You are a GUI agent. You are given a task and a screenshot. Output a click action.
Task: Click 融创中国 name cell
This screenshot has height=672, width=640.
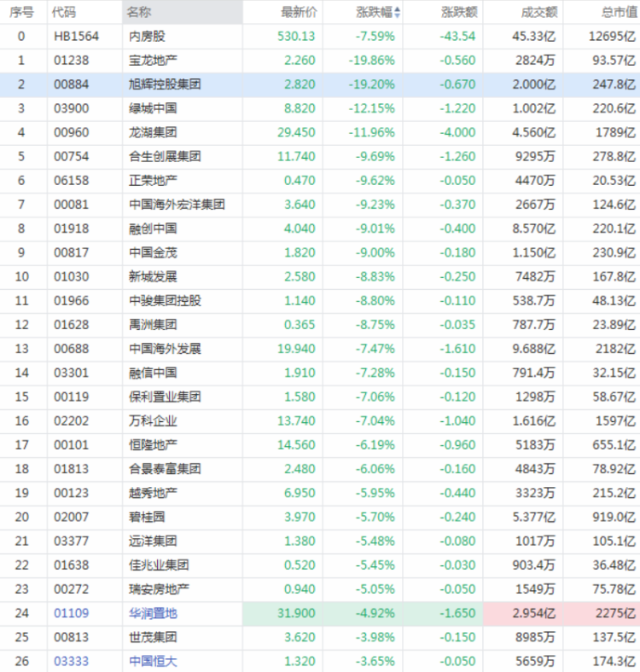pyautogui.click(x=153, y=229)
